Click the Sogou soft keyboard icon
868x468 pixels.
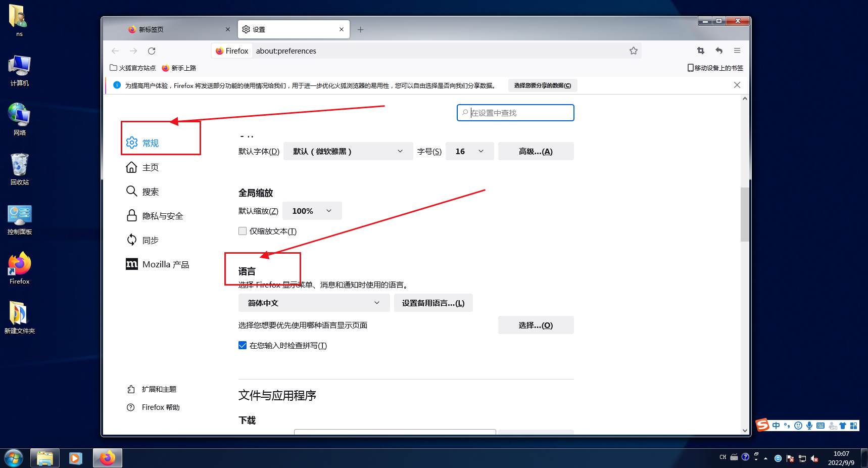pyautogui.click(x=821, y=426)
